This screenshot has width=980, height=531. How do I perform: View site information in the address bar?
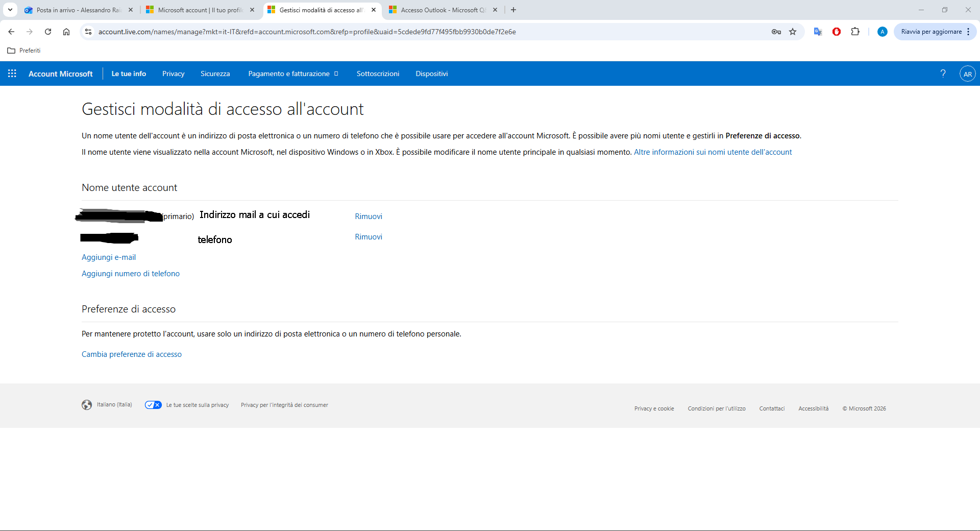point(88,32)
